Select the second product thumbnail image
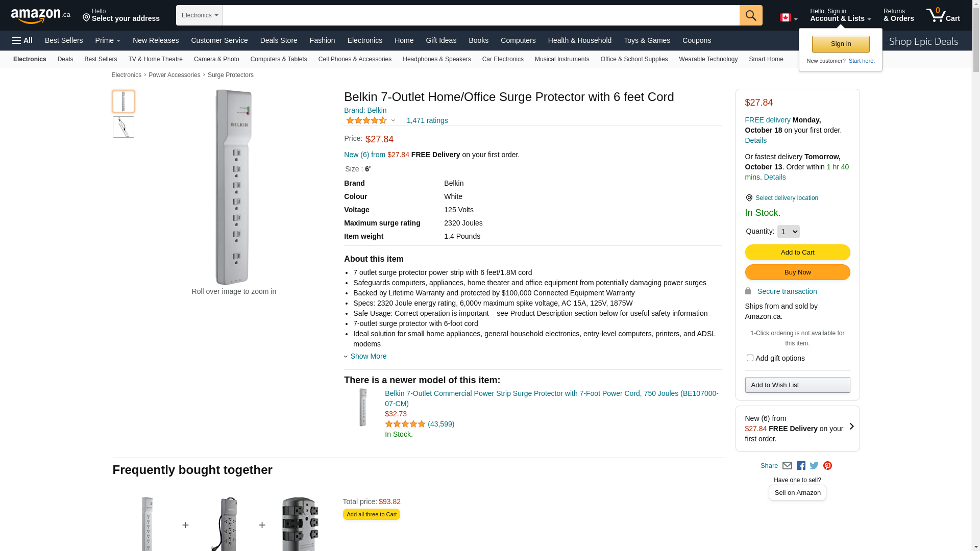The width and height of the screenshot is (980, 551). coord(124,127)
